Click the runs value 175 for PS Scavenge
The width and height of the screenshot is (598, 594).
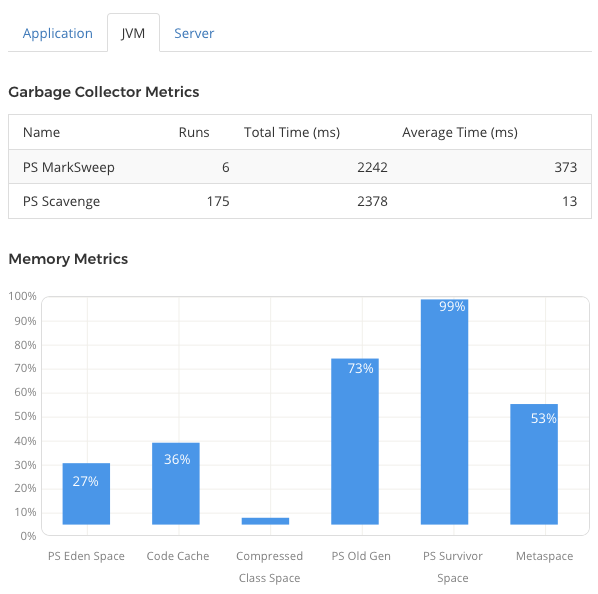(x=218, y=201)
